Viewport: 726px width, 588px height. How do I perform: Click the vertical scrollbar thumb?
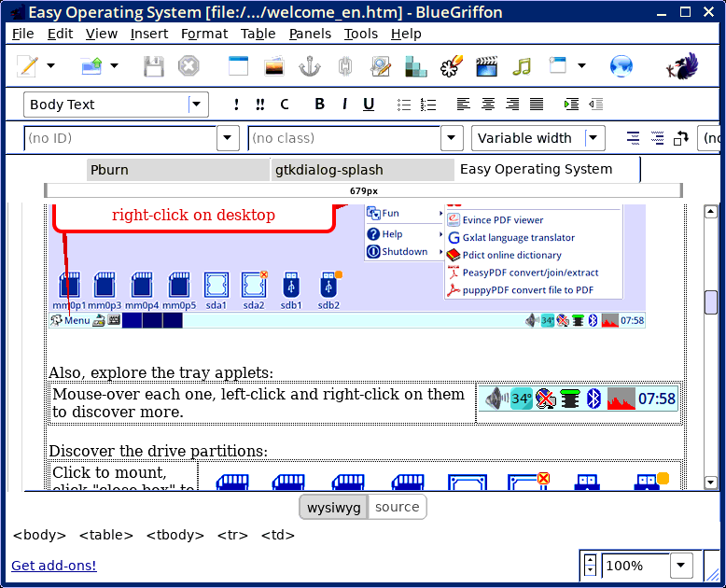click(711, 302)
